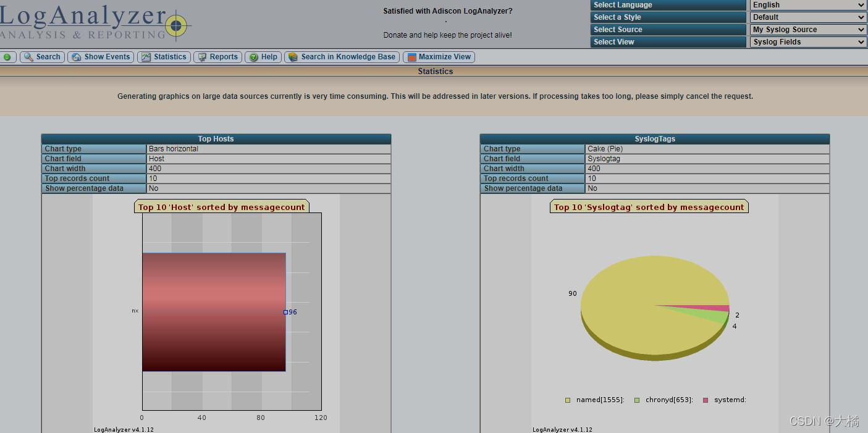
Task: Click the 'Host' chart field value
Action: pyautogui.click(x=156, y=159)
